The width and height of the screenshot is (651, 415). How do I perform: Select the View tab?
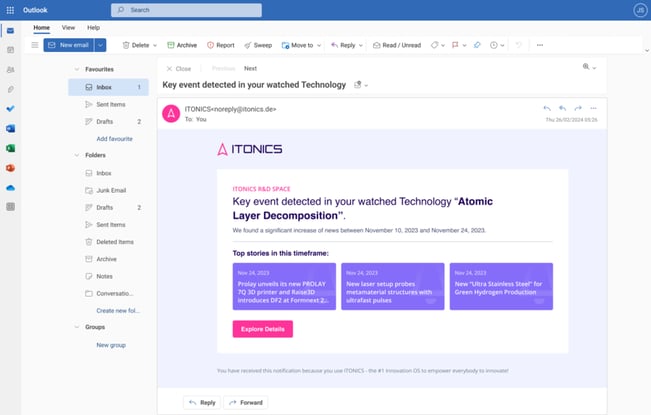[x=69, y=28]
